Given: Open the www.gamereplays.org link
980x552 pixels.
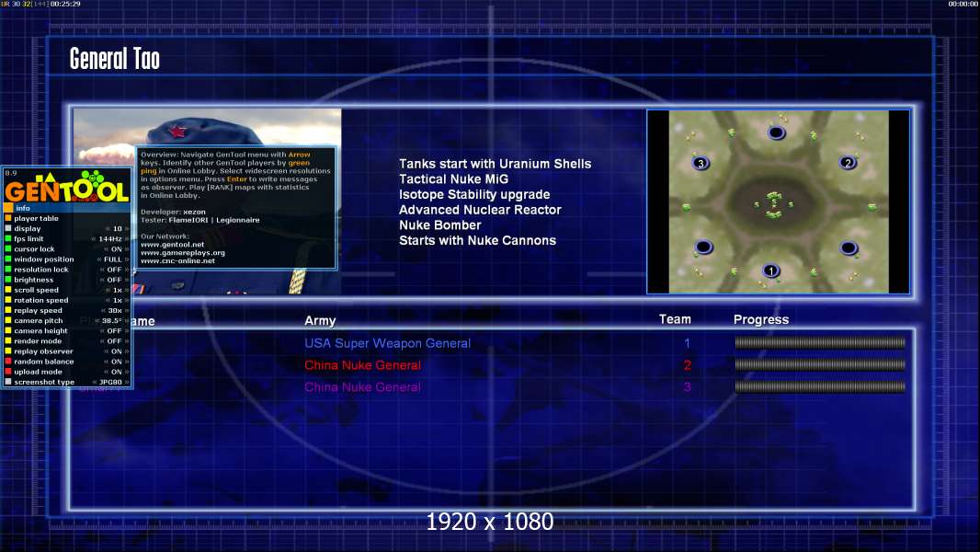Looking at the screenshot, I should pyautogui.click(x=183, y=253).
